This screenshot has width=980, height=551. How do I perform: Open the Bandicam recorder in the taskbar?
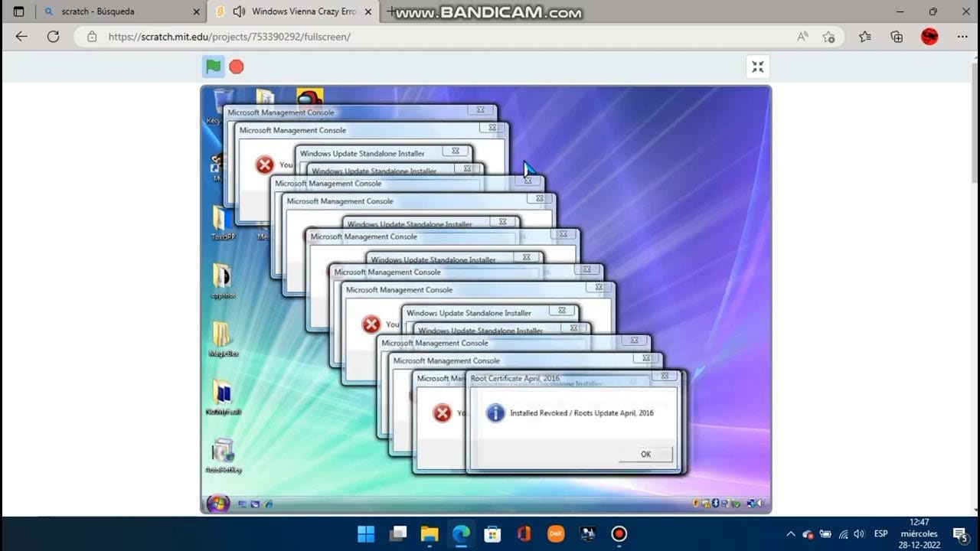pyautogui.click(x=619, y=533)
